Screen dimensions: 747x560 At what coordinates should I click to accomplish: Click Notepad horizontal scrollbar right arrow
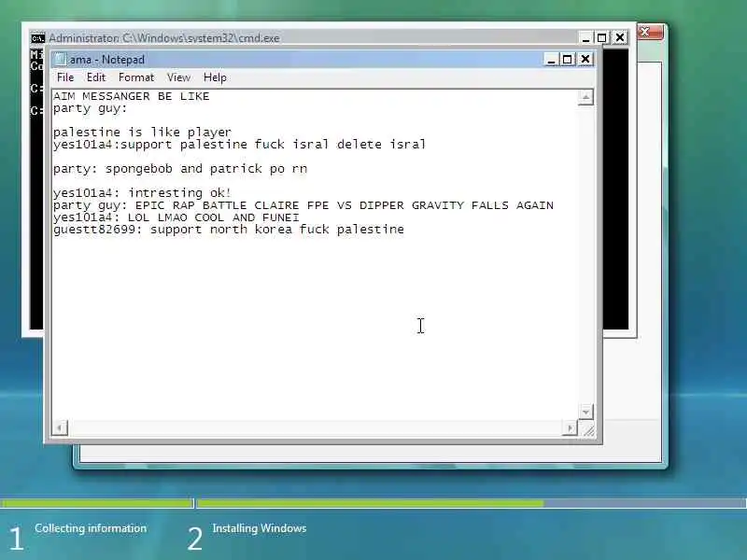pos(570,427)
